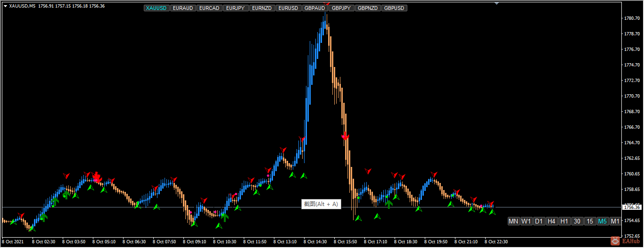The width and height of the screenshot is (644, 248).
Task: Click the '8 Oct 22:30' time label
Action: 496,242
